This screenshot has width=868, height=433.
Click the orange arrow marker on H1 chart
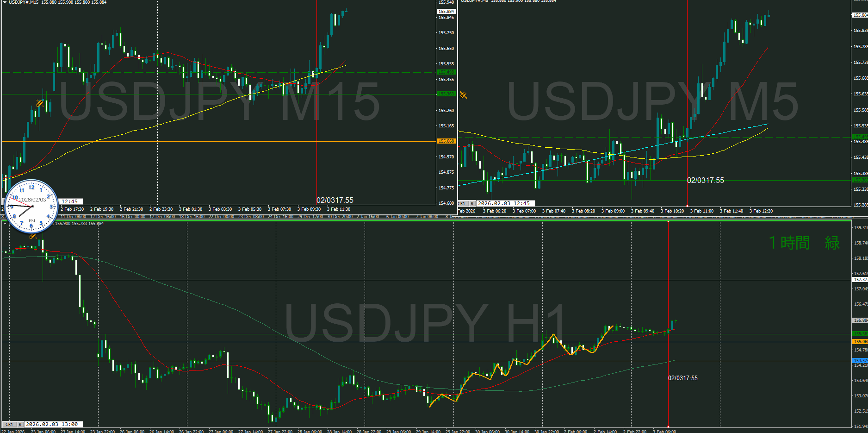pyautogui.click(x=33, y=236)
